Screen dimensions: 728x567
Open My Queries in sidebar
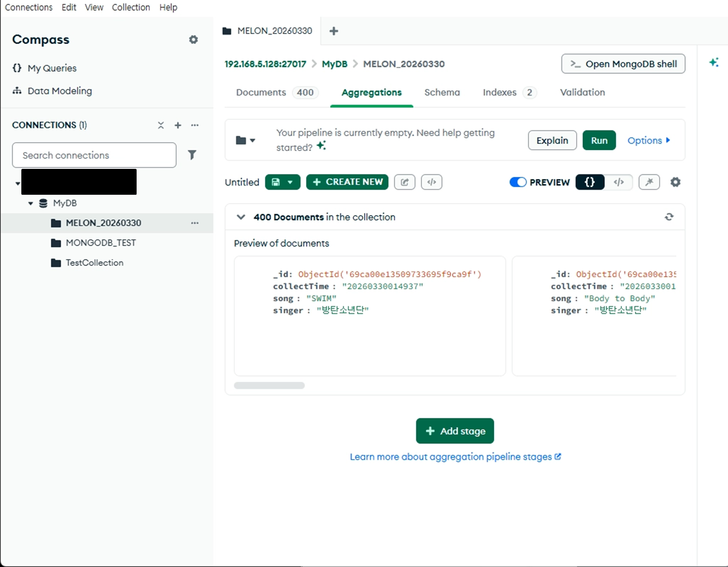[44, 68]
